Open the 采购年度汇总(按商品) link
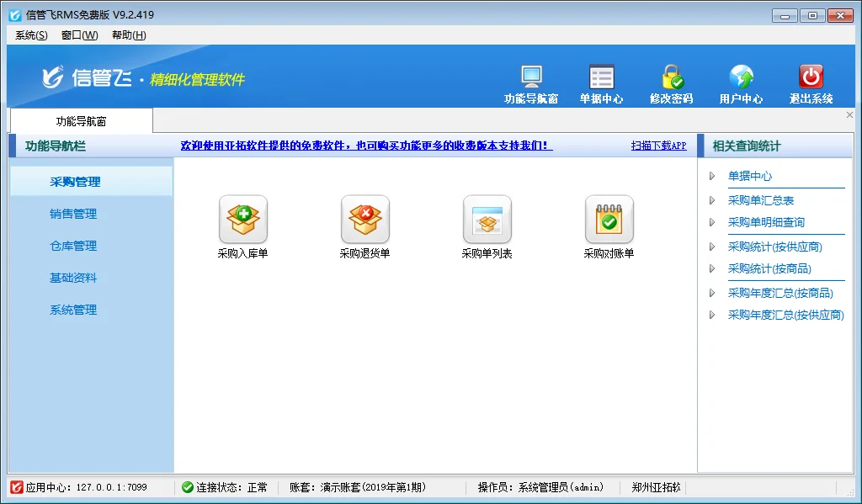 [780, 293]
